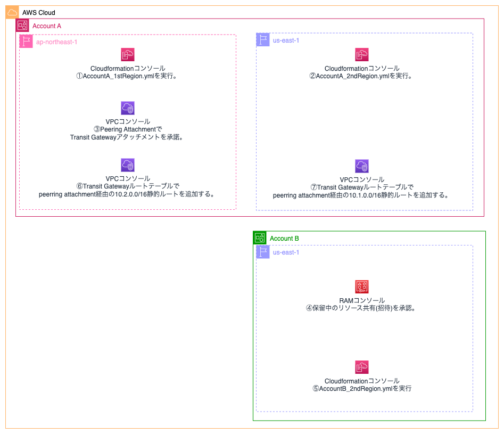The image size is (504, 434).
Task: Select text '⑤AccountB_2ndRegion.ymlを実行'
Action: (362, 389)
